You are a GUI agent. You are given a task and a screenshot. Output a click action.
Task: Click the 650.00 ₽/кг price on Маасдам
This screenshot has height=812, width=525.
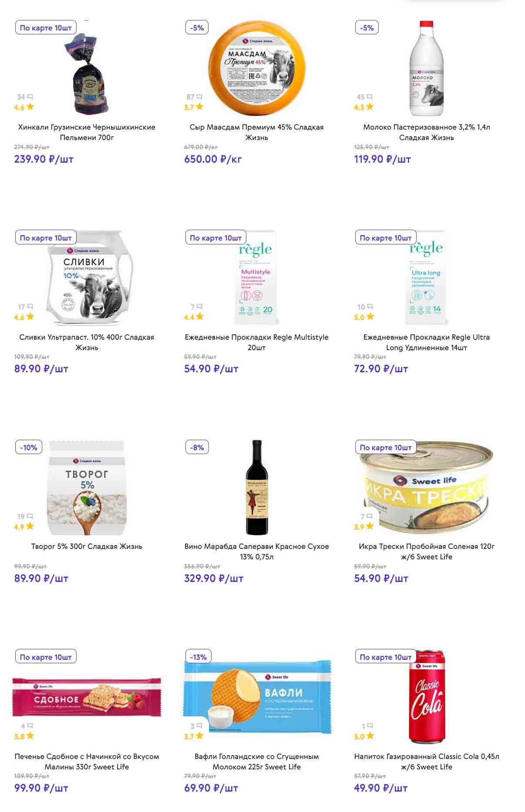pos(212,159)
